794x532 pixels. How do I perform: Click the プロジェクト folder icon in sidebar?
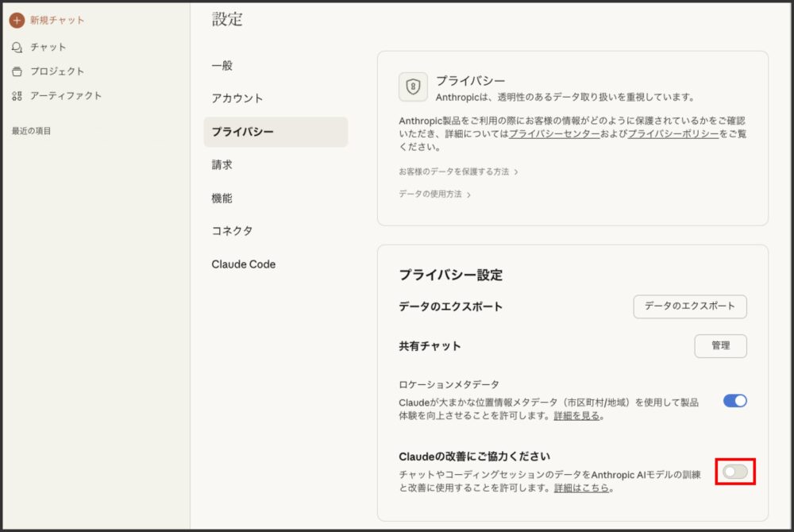coord(17,71)
